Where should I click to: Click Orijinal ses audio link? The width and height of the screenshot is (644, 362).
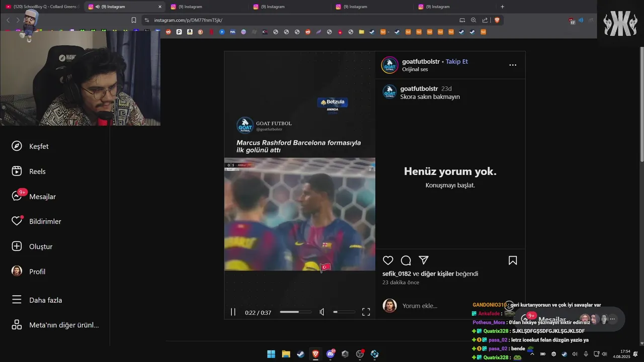point(415,69)
